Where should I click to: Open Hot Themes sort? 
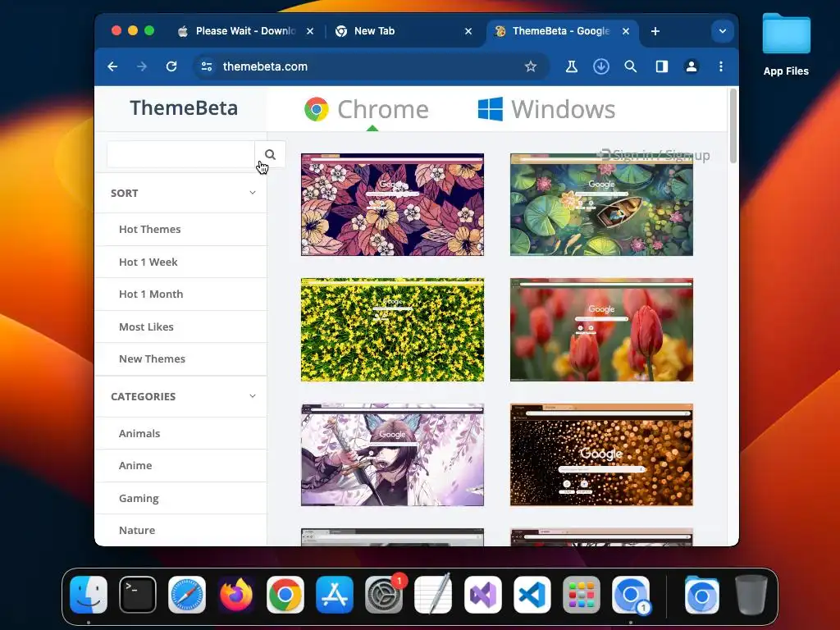tap(150, 230)
